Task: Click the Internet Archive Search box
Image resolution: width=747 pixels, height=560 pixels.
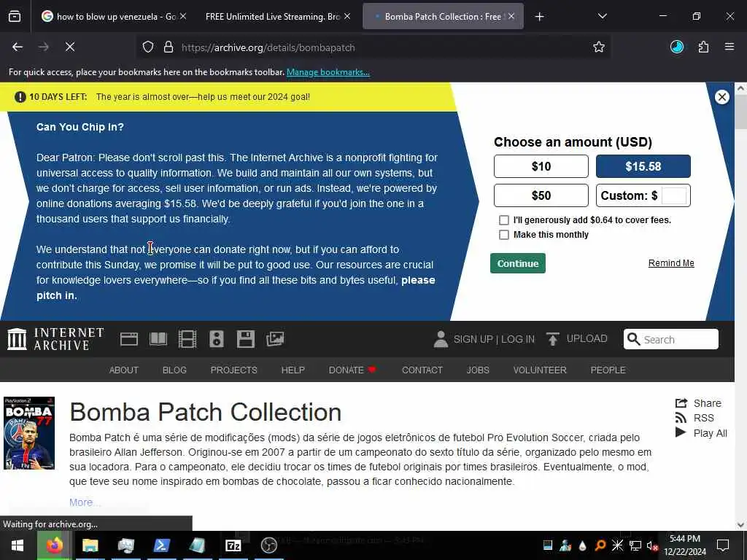Action: 671,339
